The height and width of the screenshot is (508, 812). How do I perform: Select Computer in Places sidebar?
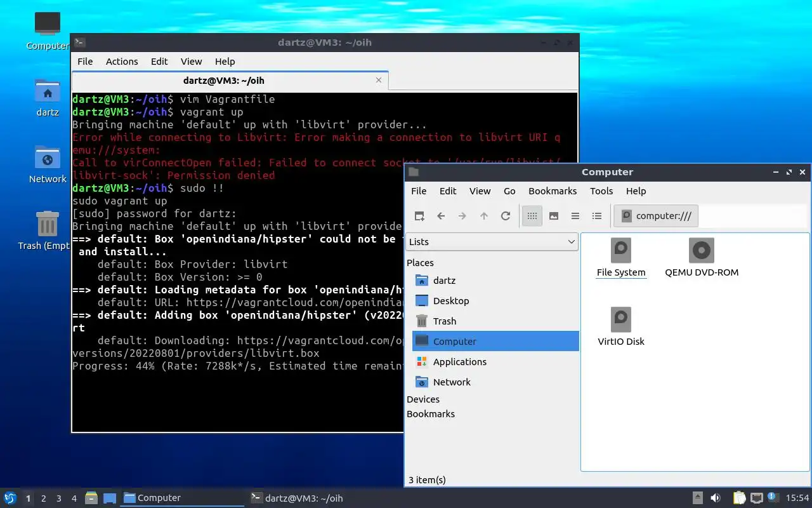pyautogui.click(x=495, y=341)
